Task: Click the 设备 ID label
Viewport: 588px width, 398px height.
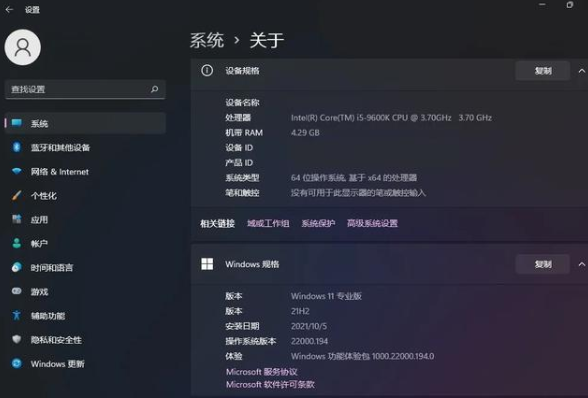Action: (x=239, y=147)
